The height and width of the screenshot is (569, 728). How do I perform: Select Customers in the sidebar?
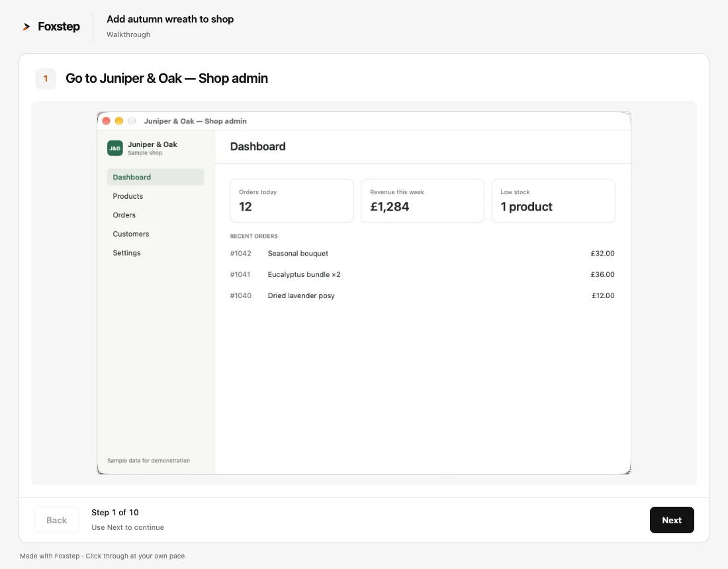coord(155,234)
